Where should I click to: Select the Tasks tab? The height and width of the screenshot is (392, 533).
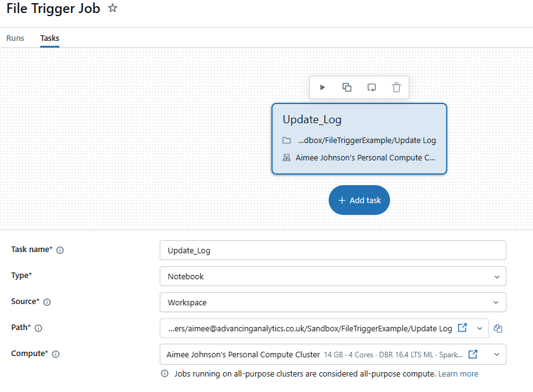click(50, 38)
